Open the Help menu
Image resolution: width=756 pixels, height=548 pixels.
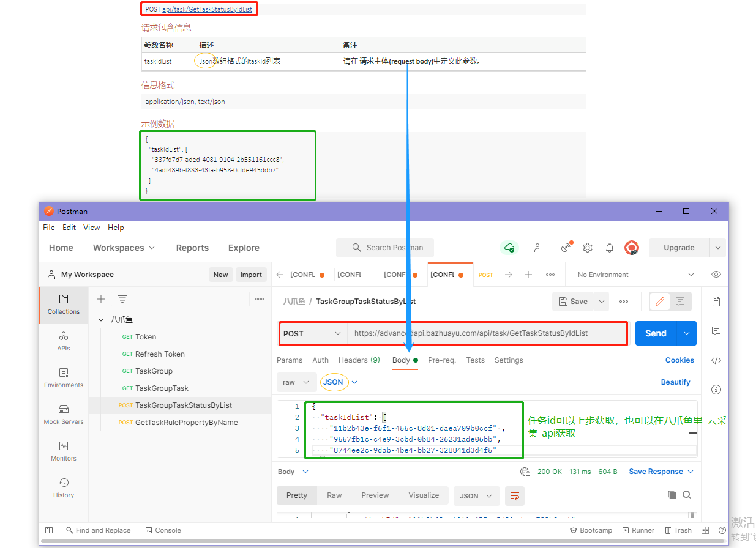(x=116, y=227)
